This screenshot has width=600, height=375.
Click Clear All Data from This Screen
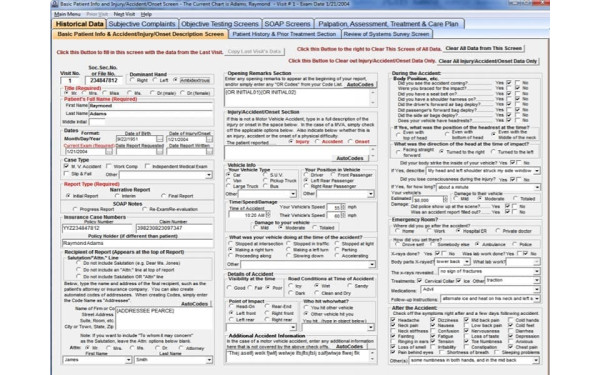click(x=484, y=48)
